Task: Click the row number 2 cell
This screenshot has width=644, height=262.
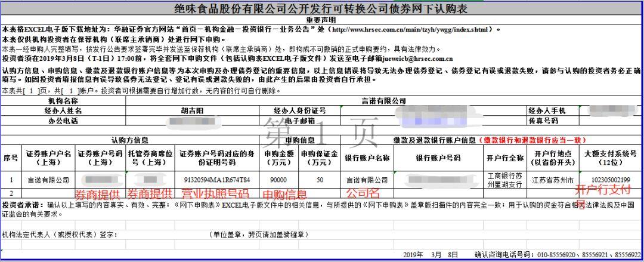Action: tap(11, 193)
